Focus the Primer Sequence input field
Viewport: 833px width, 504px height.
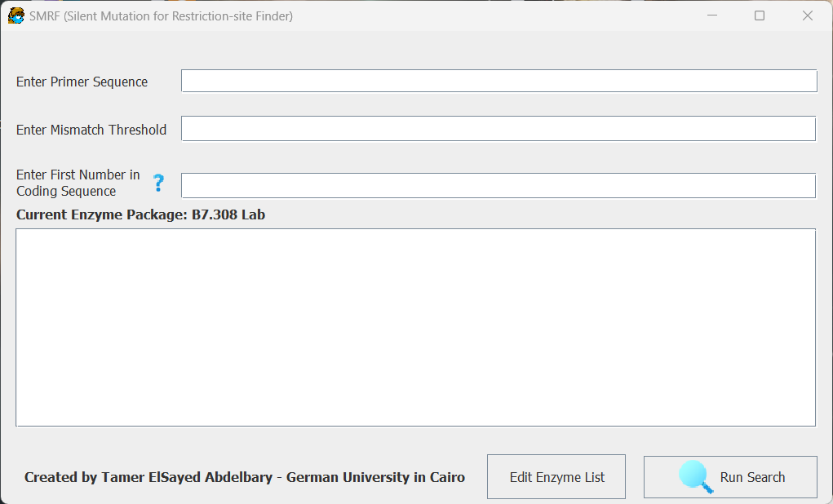tap(498, 81)
